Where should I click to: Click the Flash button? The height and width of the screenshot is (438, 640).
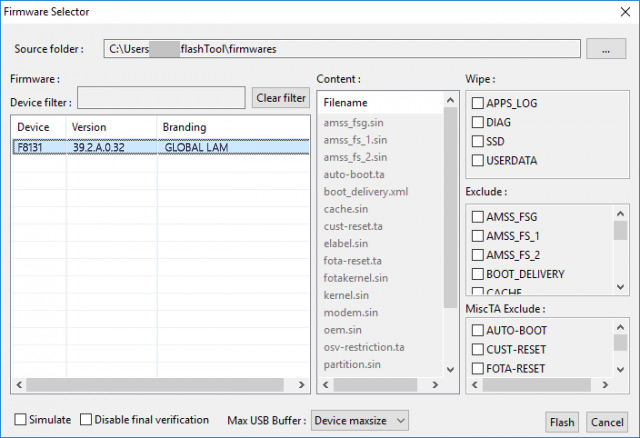[x=562, y=422]
